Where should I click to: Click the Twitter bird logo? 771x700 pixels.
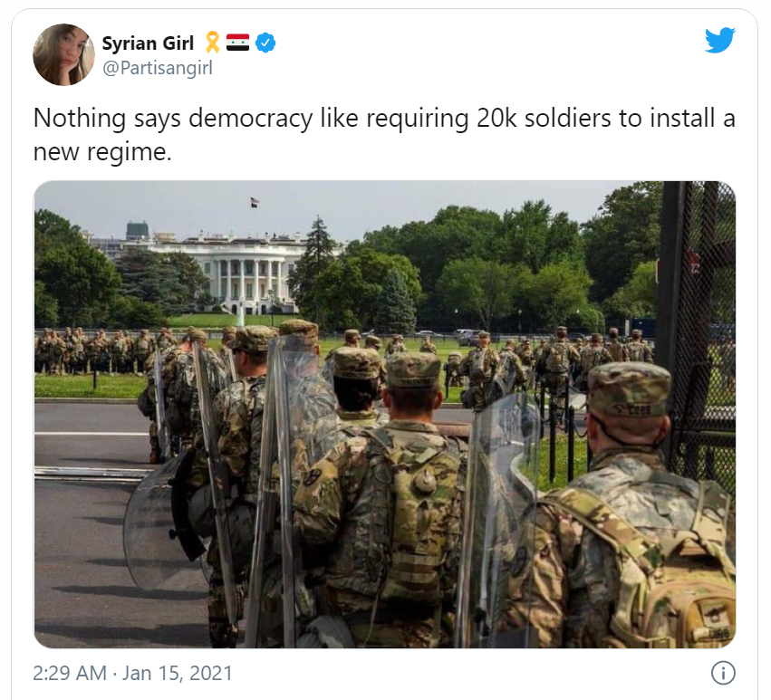(x=720, y=40)
